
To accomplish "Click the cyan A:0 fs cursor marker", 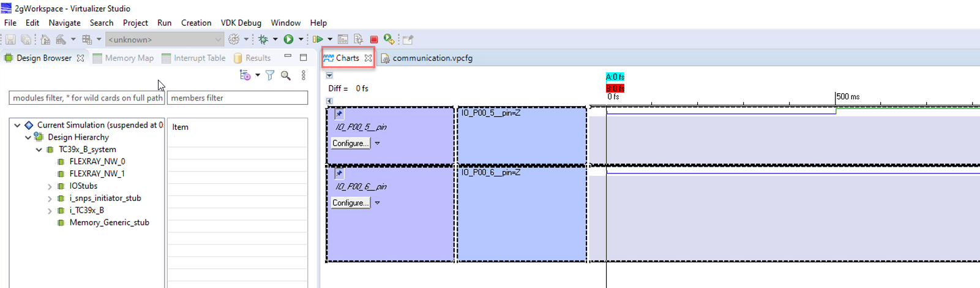I will tap(615, 77).
